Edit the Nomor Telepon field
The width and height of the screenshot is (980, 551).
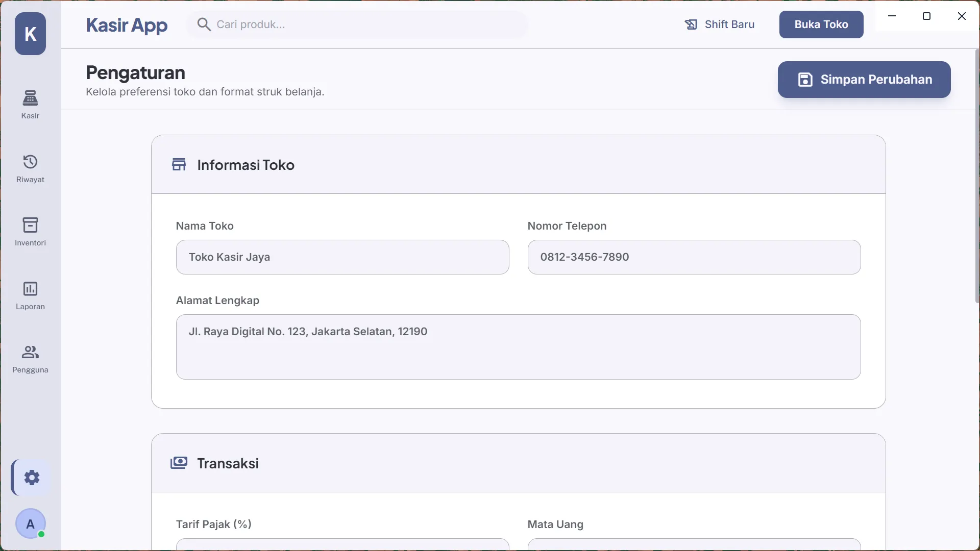[694, 257]
